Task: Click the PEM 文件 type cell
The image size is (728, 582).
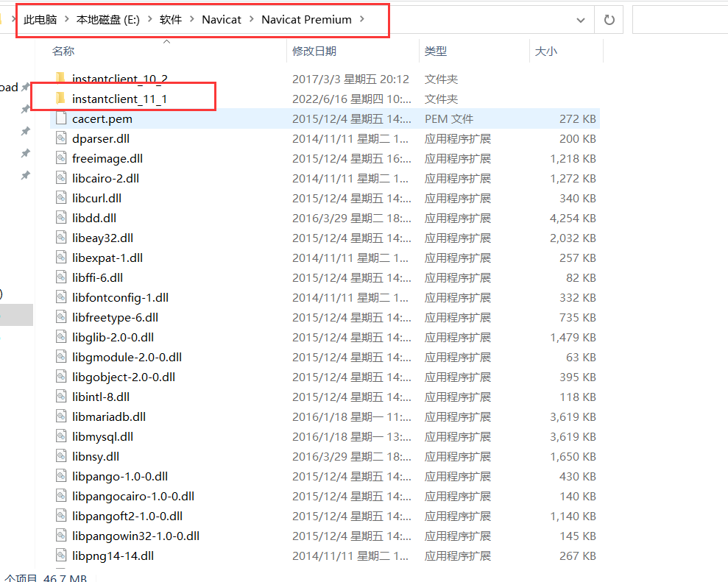Action: click(449, 118)
